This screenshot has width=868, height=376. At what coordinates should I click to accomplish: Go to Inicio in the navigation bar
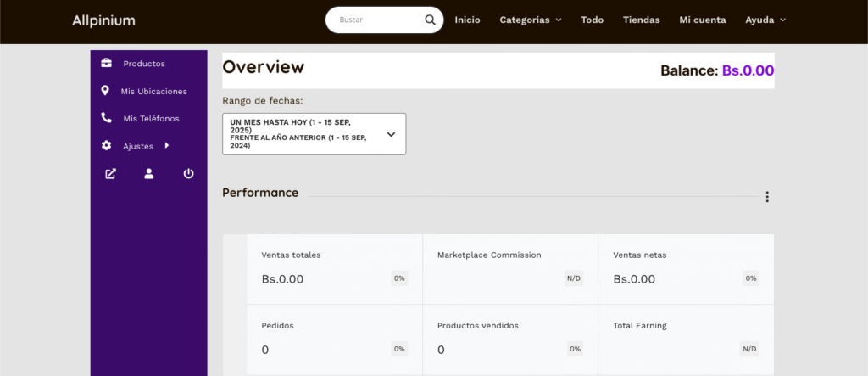(x=467, y=20)
